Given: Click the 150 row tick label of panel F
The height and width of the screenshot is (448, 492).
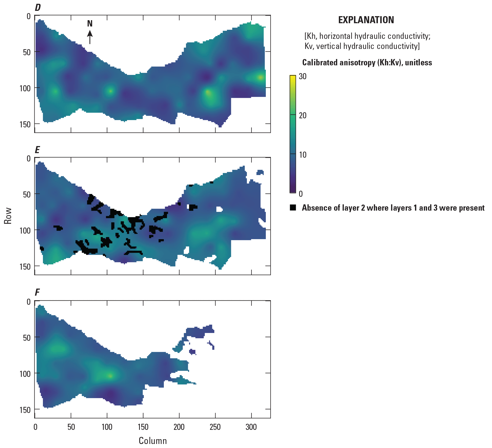Looking at the screenshot, I should click(x=25, y=410).
